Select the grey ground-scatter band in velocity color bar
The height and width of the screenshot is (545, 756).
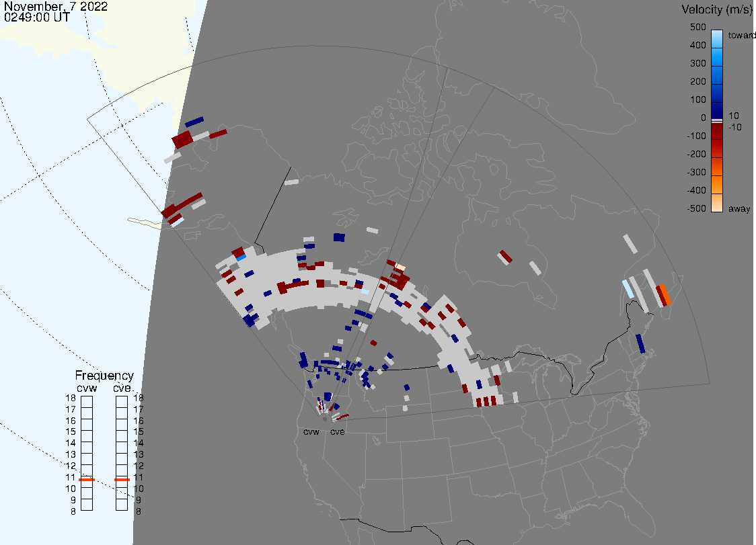tap(717, 120)
